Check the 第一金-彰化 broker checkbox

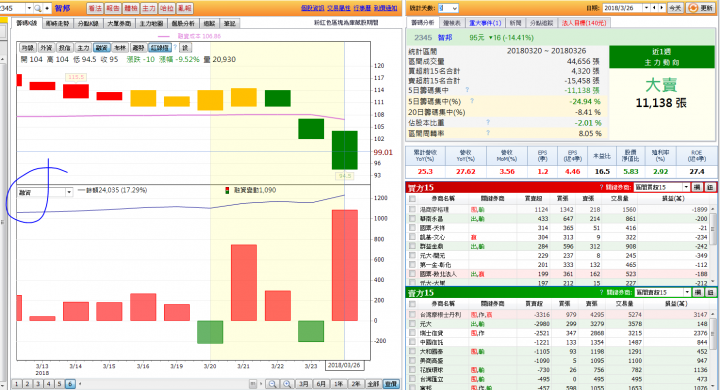tap(412, 265)
